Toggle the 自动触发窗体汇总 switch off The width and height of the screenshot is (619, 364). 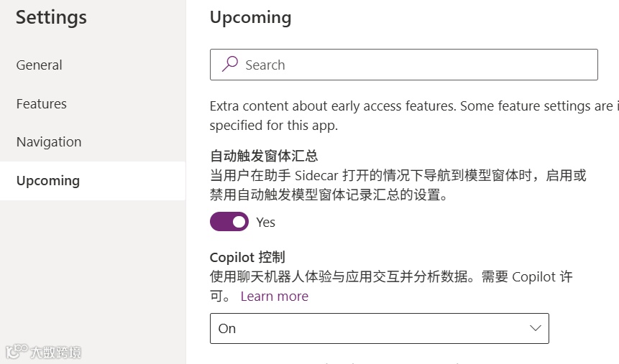(229, 222)
